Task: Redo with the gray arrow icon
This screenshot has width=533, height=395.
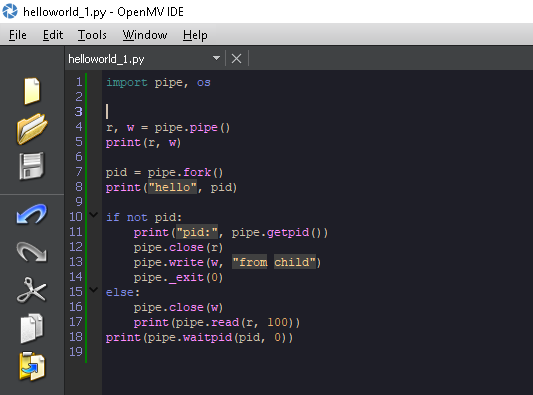Action: click(x=32, y=252)
